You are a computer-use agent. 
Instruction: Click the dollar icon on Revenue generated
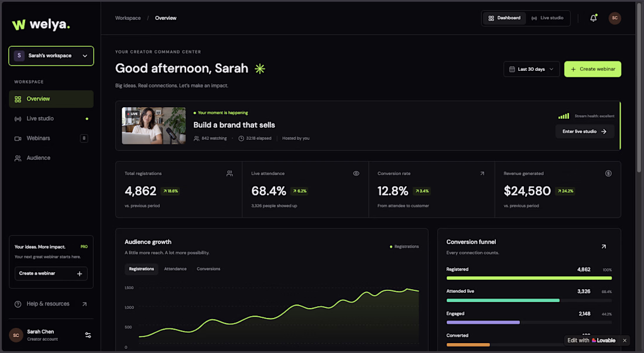pyautogui.click(x=608, y=174)
